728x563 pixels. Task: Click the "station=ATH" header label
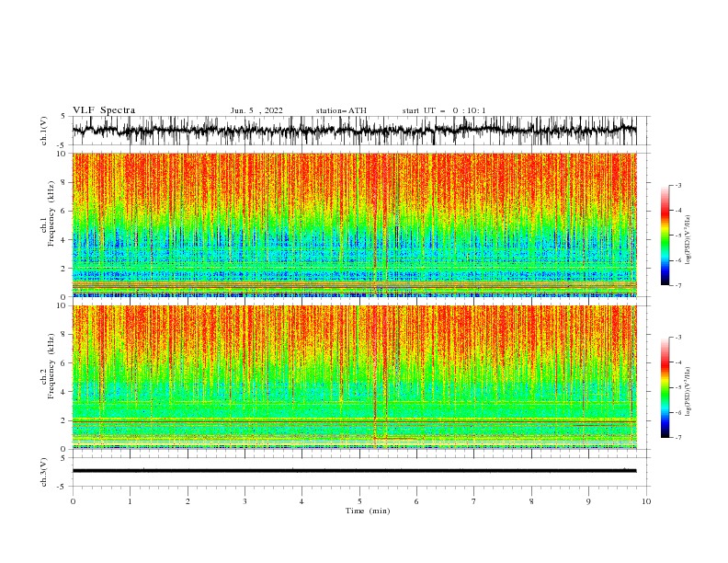[341, 110]
